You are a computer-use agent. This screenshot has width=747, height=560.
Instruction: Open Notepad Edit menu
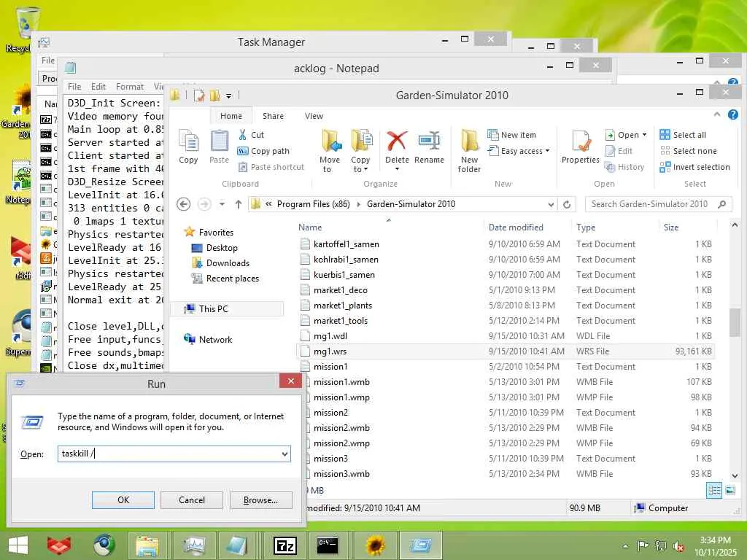(x=98, y=87)
